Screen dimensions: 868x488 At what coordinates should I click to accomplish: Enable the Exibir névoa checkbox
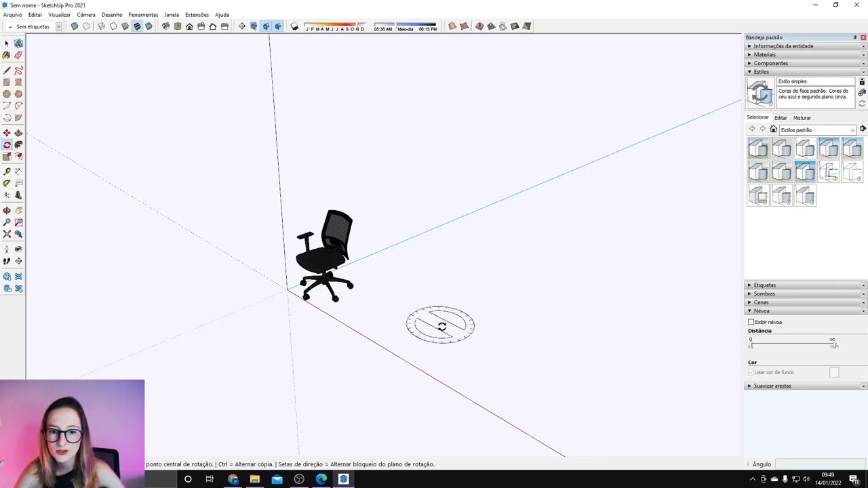[751, 322]
